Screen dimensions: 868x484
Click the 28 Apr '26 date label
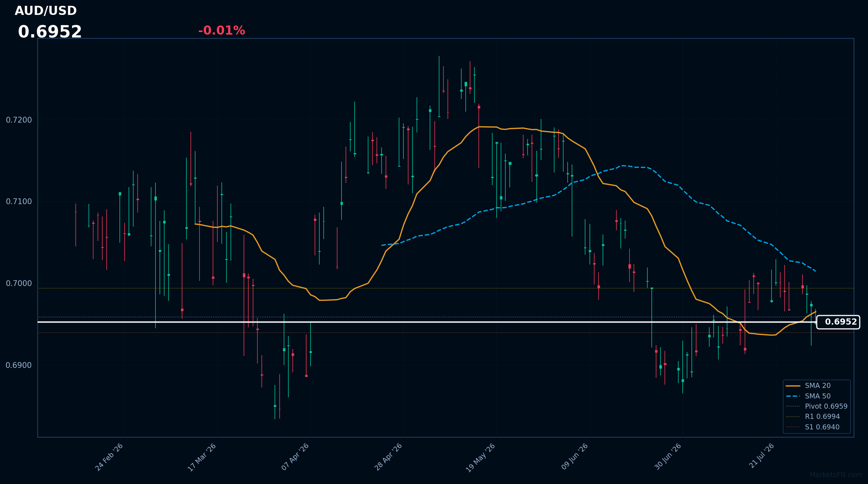(x=388, y=457)
